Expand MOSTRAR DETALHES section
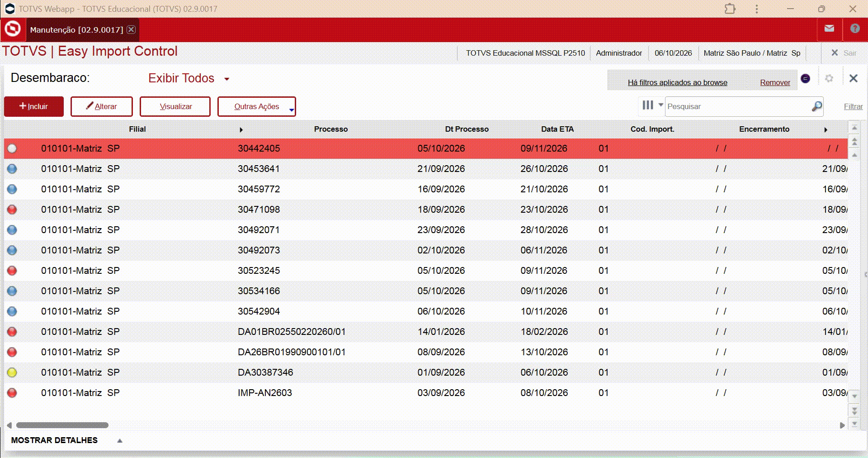The width and height of the screenshot is (868, 458). [x=66, y=440]
